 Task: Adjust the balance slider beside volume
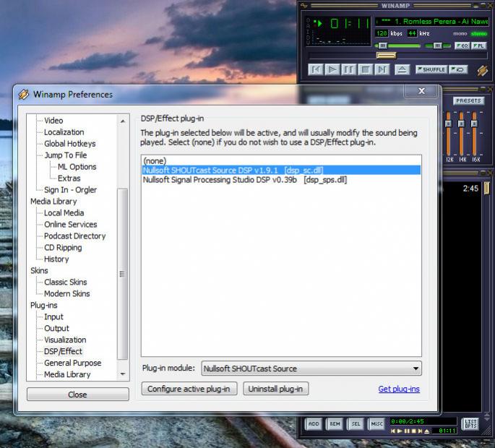pos(437,46)
